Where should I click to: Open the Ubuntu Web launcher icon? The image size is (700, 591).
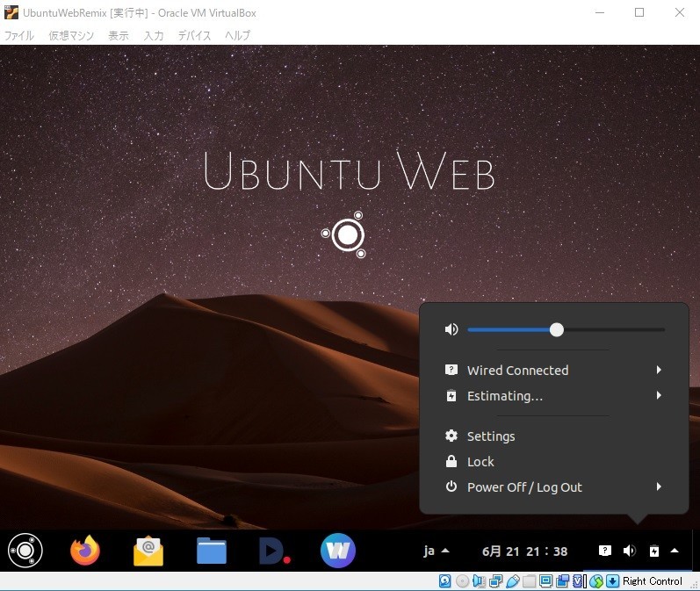point(25,551)
